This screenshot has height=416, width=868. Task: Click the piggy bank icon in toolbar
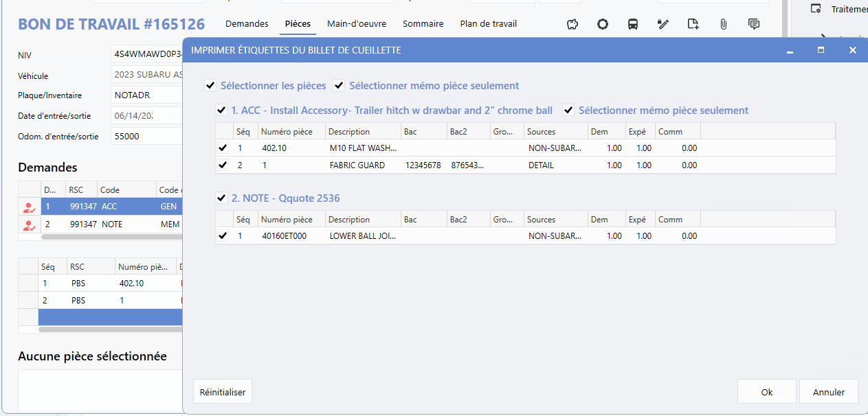(572, 24)
